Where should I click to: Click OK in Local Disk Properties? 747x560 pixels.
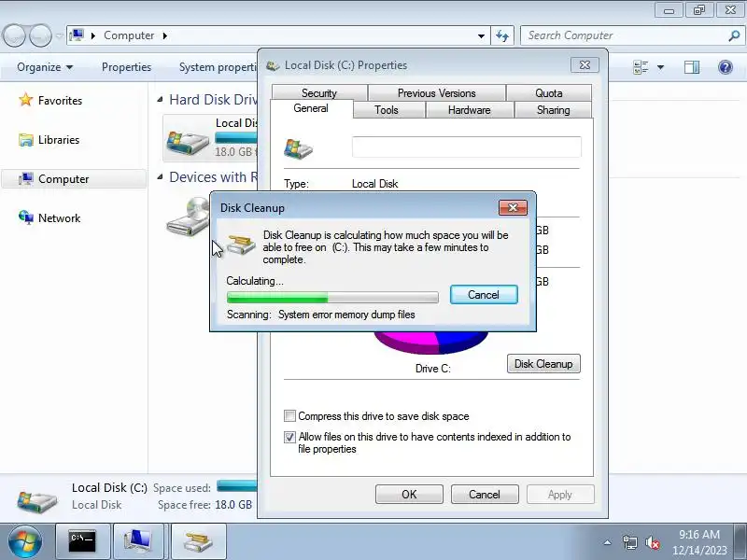[x=409, y=495]
